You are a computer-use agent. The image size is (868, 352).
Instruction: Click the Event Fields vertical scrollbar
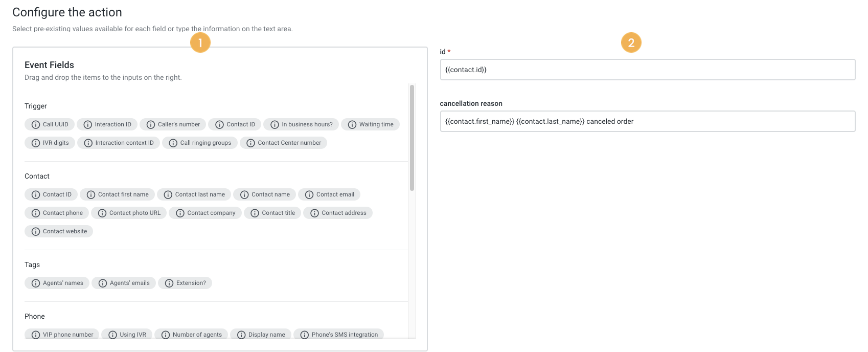(412, 138)
